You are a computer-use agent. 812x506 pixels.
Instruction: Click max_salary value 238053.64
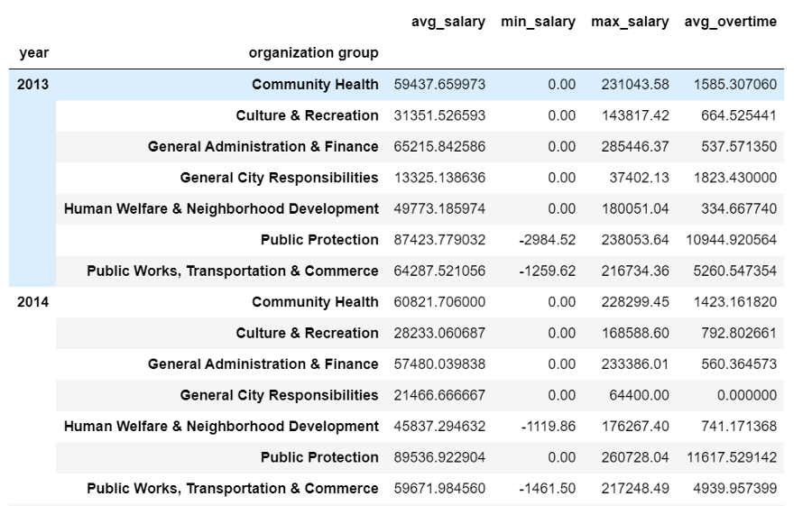(635, 240)
